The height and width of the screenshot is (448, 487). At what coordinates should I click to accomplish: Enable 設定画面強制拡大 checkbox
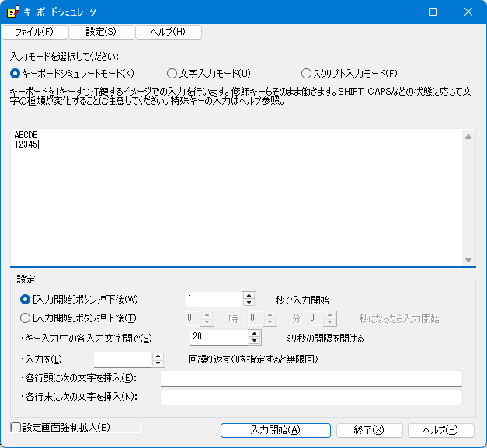16,427
